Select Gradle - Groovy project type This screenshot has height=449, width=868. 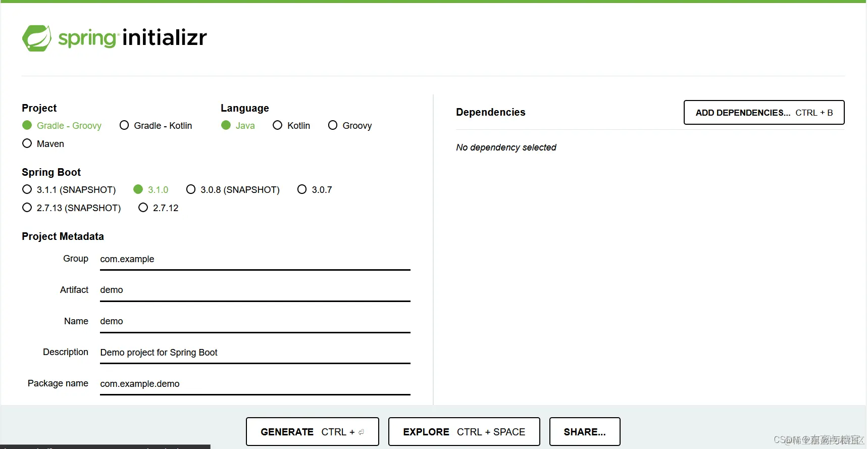(62, 125)
